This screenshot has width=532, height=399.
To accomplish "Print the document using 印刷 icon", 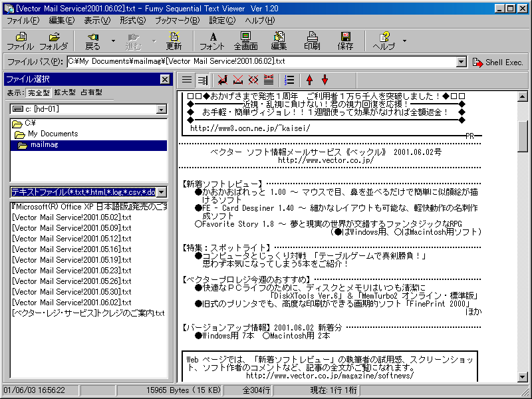I will point(311,41).
